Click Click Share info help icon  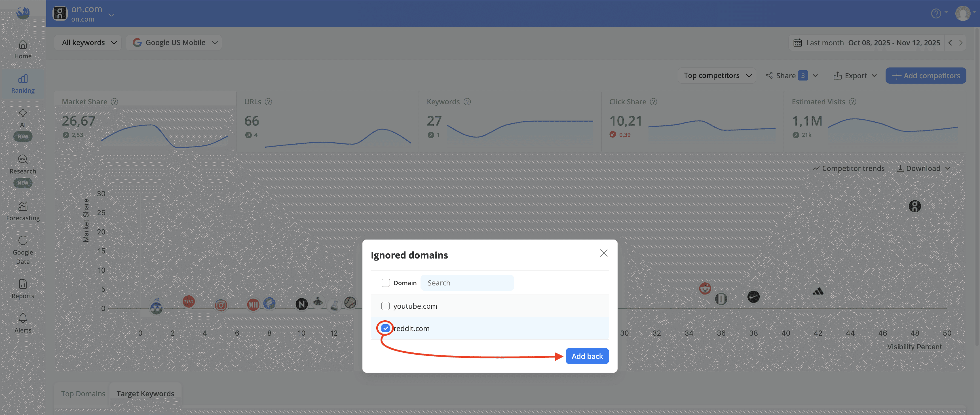coord(654,101)
